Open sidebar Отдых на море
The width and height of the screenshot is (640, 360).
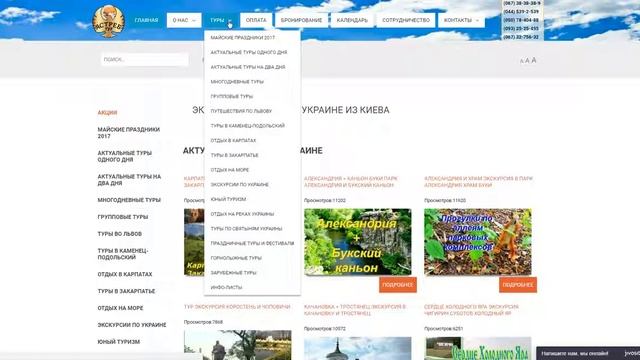pyautogui.click(x=120, y=308)
